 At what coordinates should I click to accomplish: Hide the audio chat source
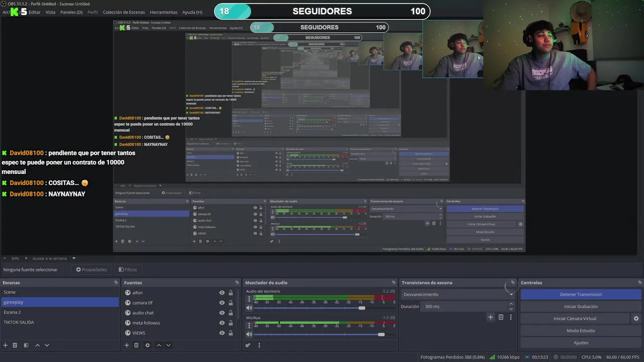(222, 313)
